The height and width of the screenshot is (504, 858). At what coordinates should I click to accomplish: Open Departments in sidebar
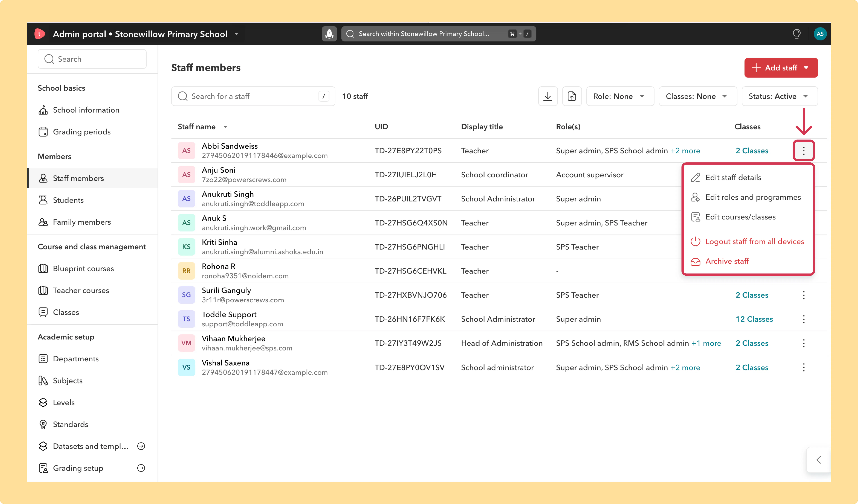[x=92, y=359]
